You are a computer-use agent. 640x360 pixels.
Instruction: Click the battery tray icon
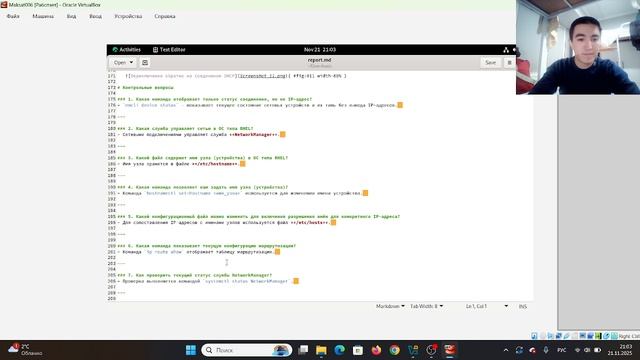pos(597,350)
